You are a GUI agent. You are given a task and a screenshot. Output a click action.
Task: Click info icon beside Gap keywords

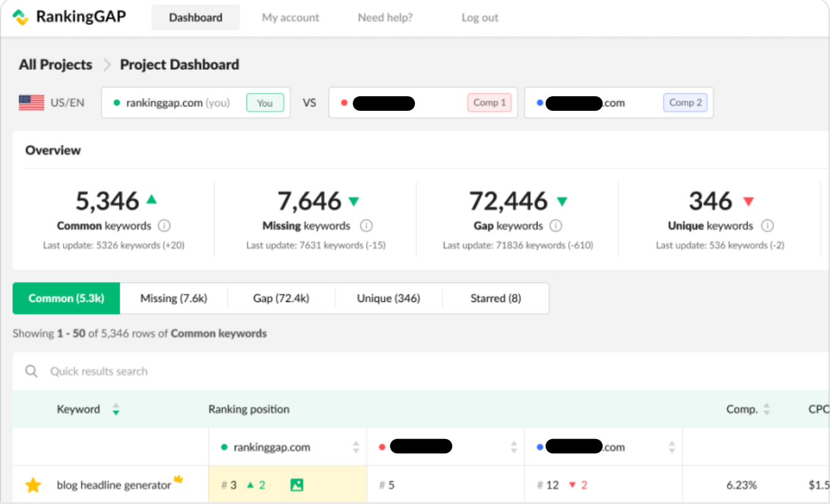(x=555, y=226)
